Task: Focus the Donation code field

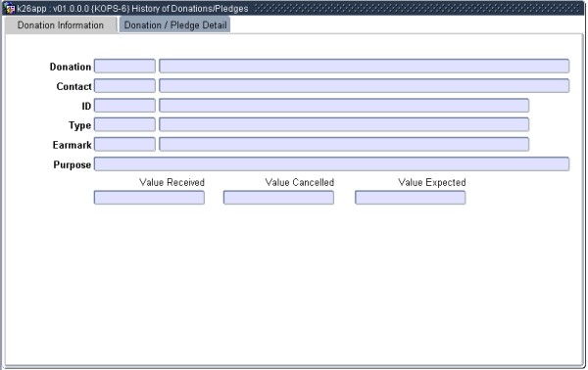Action: coord(124,66)
